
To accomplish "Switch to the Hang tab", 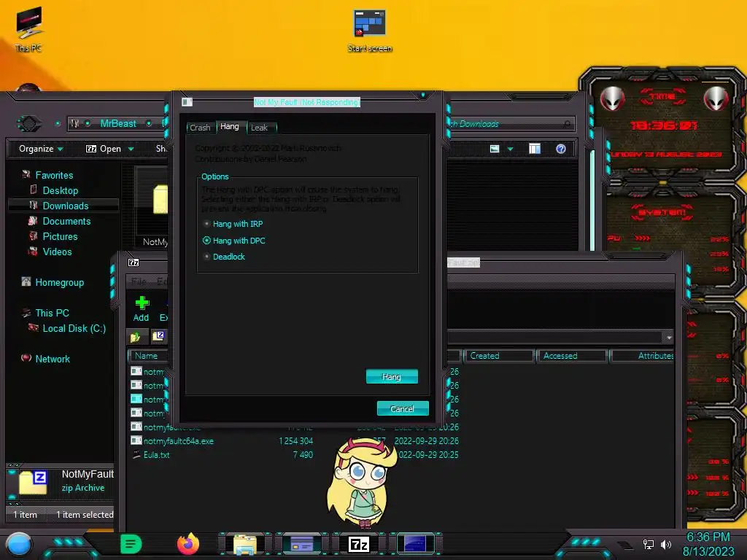I will pos(230,127).
